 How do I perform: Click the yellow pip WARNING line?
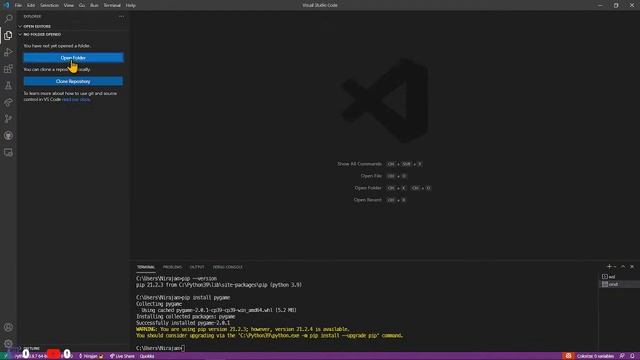click(243, 329)
